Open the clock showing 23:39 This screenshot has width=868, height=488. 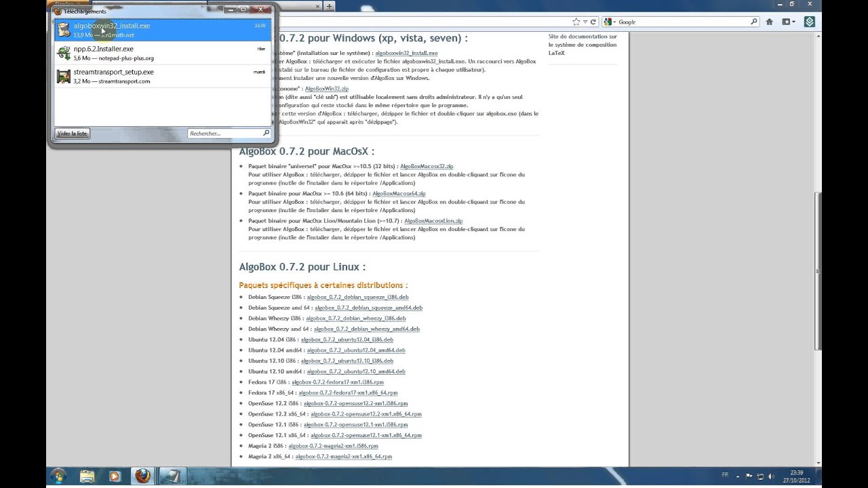[797, 476]
